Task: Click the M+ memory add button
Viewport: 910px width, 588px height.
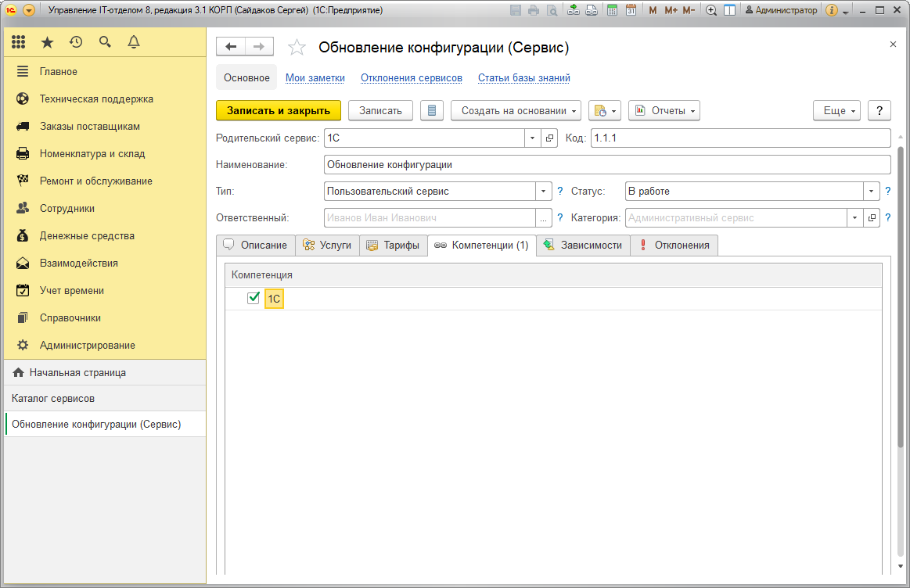Action: [671, 10]
